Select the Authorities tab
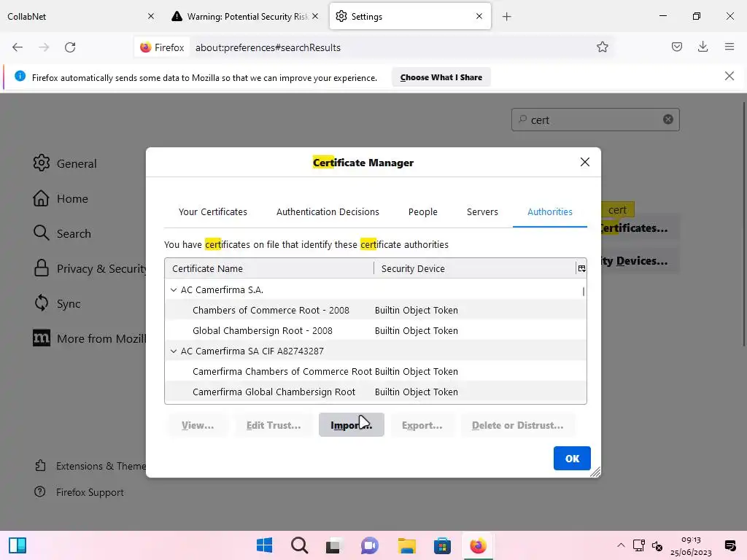Image resolution: width=747 pixels, height=560 pixels. 550,212
